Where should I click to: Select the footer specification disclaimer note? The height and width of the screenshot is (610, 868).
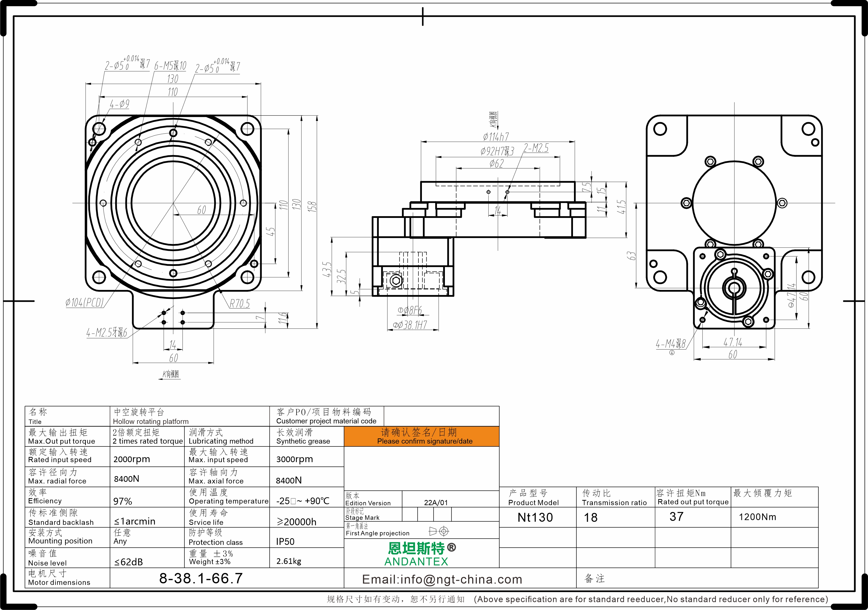tap(578, 599)
